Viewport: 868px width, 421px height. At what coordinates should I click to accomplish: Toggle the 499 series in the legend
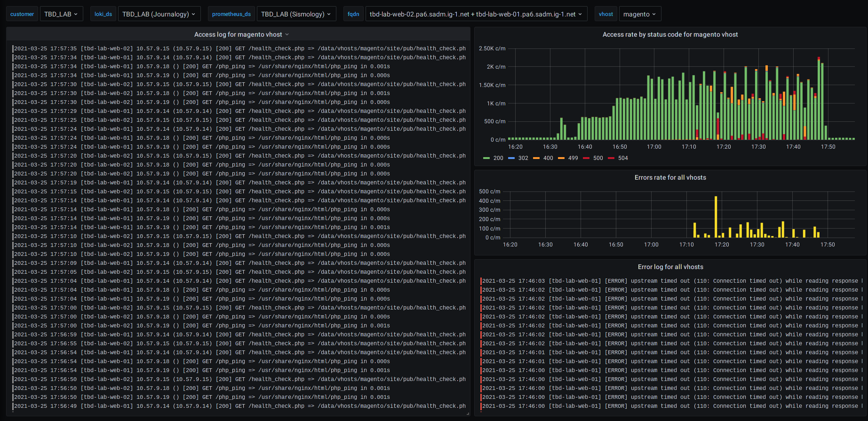(x=573, y=158)
